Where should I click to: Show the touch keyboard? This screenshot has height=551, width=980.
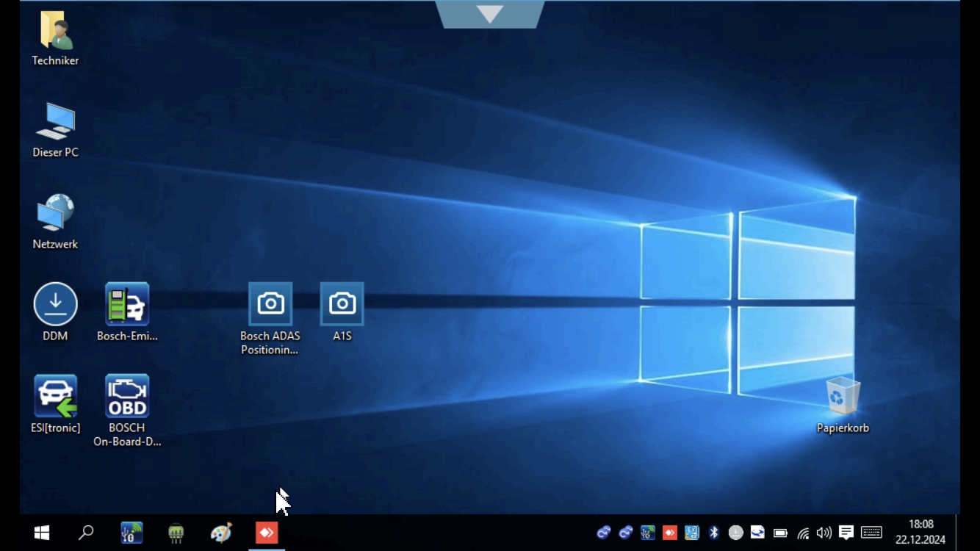point(871,533)
